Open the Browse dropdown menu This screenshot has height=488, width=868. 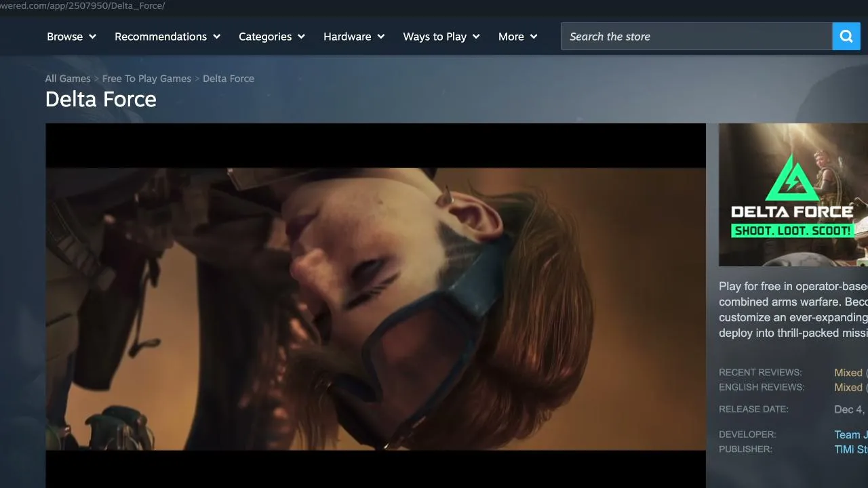pos(72,37)
